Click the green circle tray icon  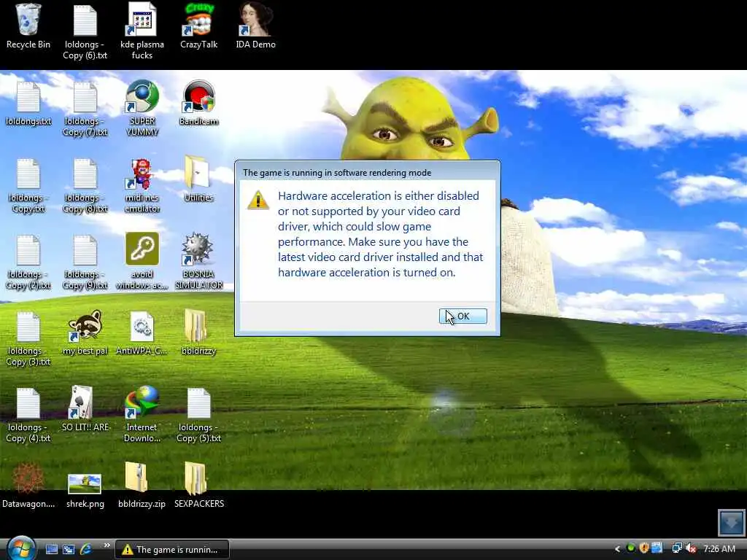coord(631,548)
